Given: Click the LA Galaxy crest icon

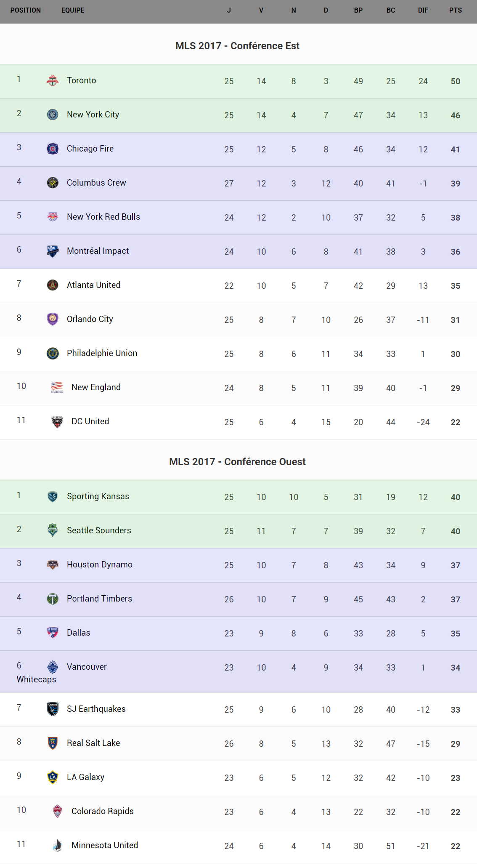Looking at the screenshot, I should (x=53, y=777).
